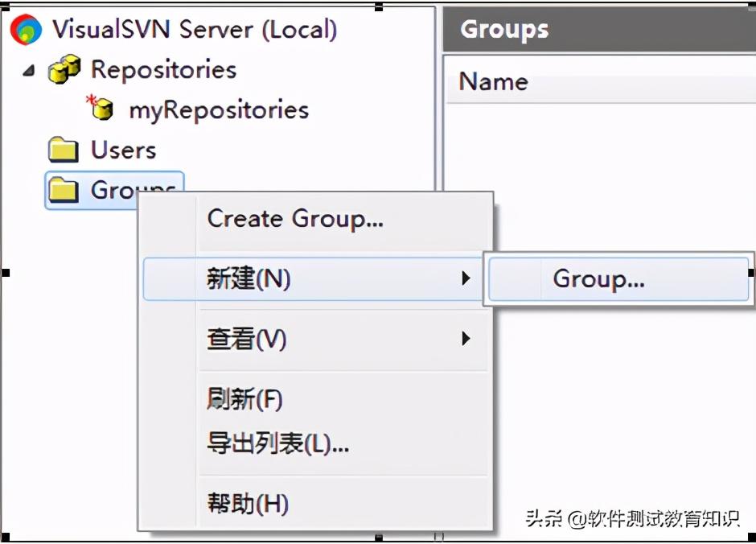Click the Groups panel title bar
Screen dimensions: 756x544
click(x=504, y=28)
